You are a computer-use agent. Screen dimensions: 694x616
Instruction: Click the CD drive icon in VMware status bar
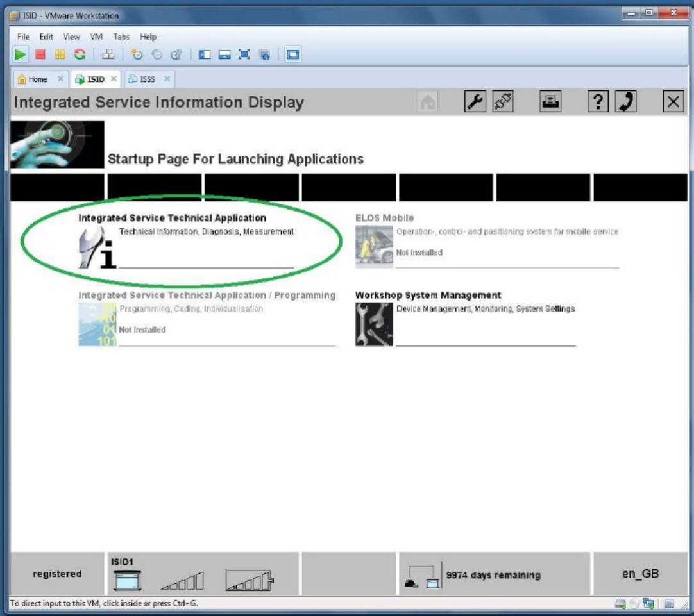coord(635,604)
